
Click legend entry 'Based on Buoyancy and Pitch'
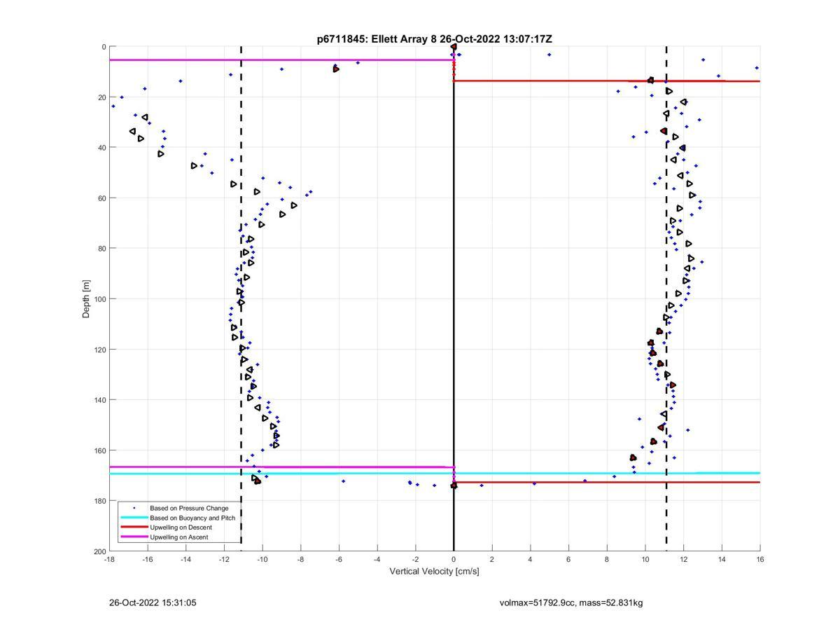192,518
